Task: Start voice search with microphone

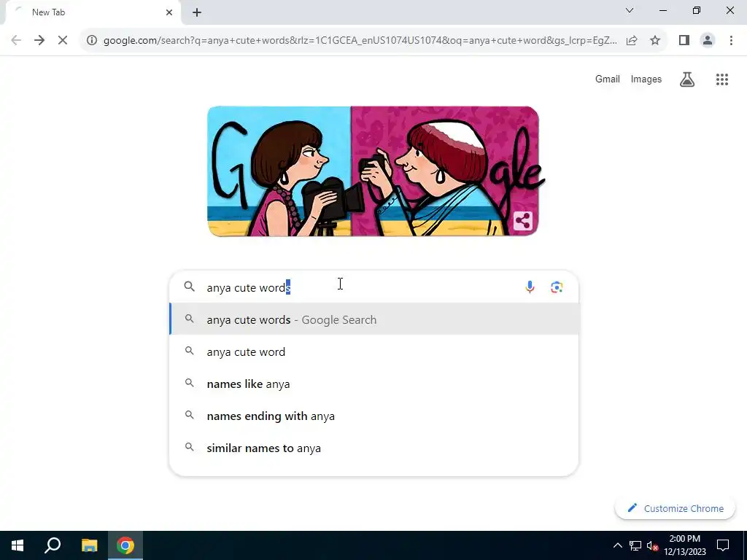Action: tap(530, 287)
